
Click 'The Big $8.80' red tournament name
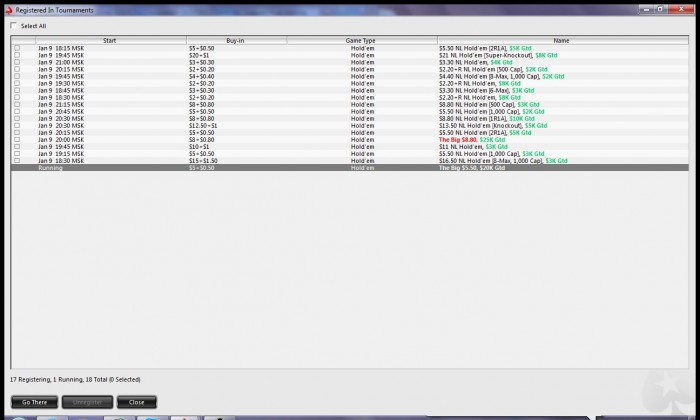pos(458,140)
